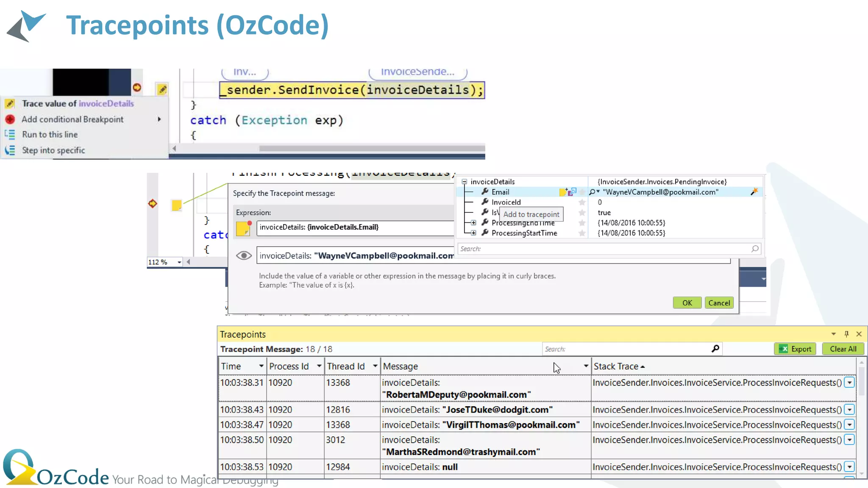Click the pencil tracepoint icon beside SendInvoice line

click(162, 89)
